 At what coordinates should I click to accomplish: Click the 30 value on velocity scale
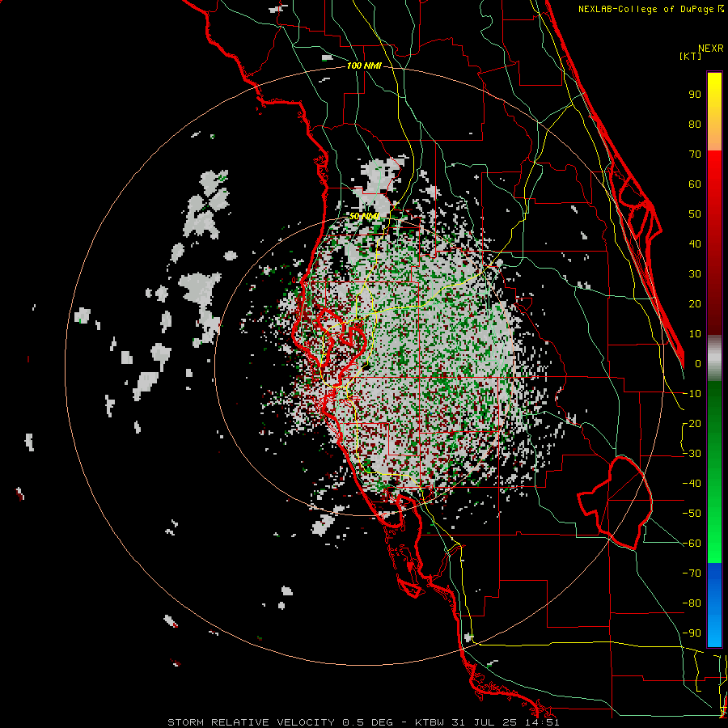pos(695,274)
